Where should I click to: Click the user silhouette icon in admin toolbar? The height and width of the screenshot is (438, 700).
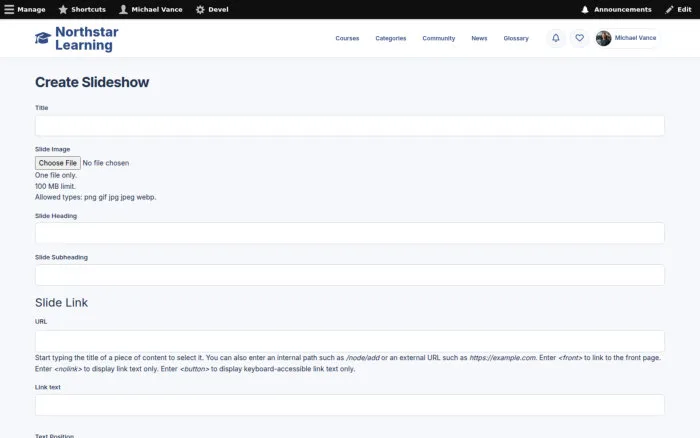(x=123, y=9)
